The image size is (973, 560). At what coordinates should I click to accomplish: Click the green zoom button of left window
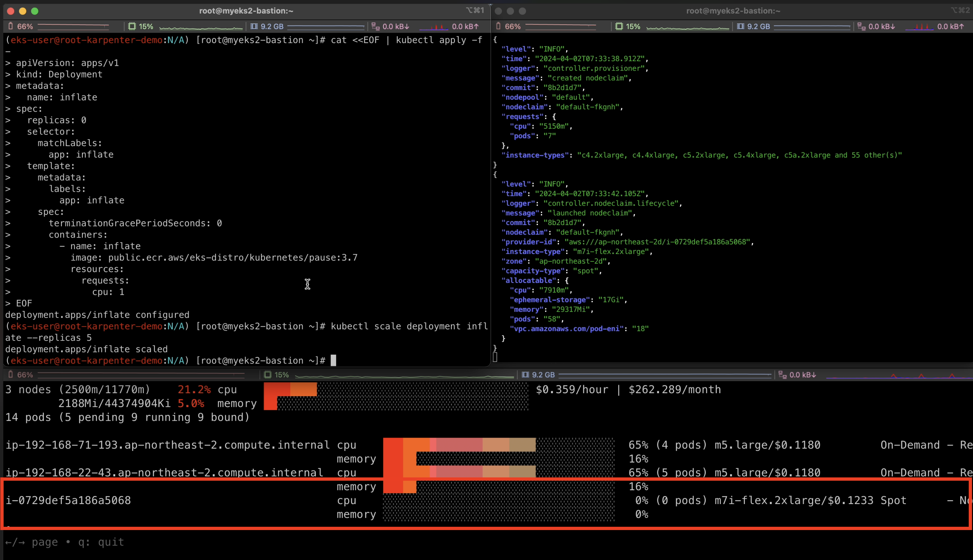pos(35,11)
